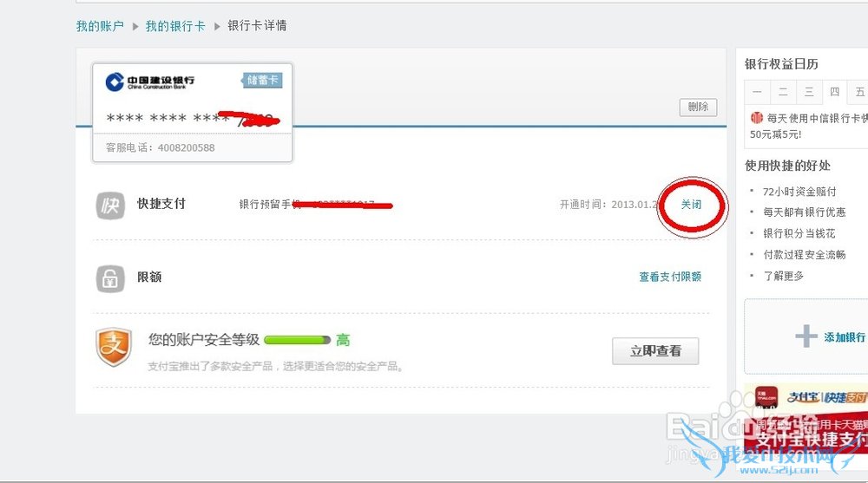Open the 50元减5元 promotion text
The height and width of the screenshot is (483, 868).
775,134
